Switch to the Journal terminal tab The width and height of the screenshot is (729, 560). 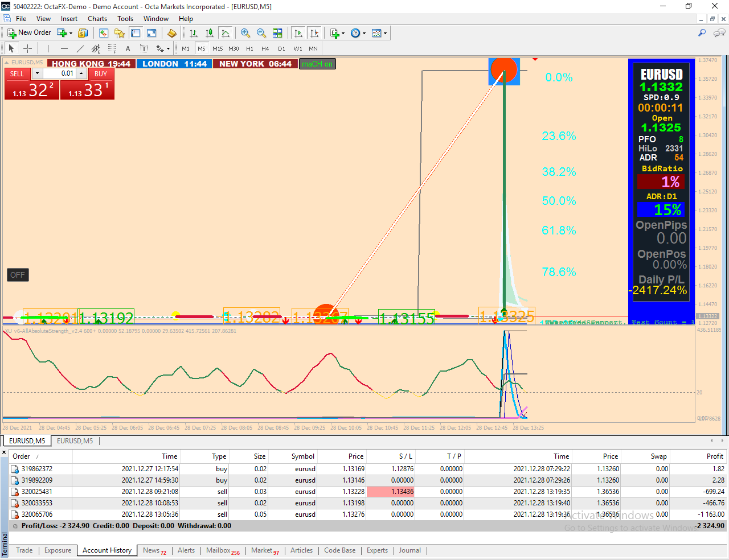(409, 550)
